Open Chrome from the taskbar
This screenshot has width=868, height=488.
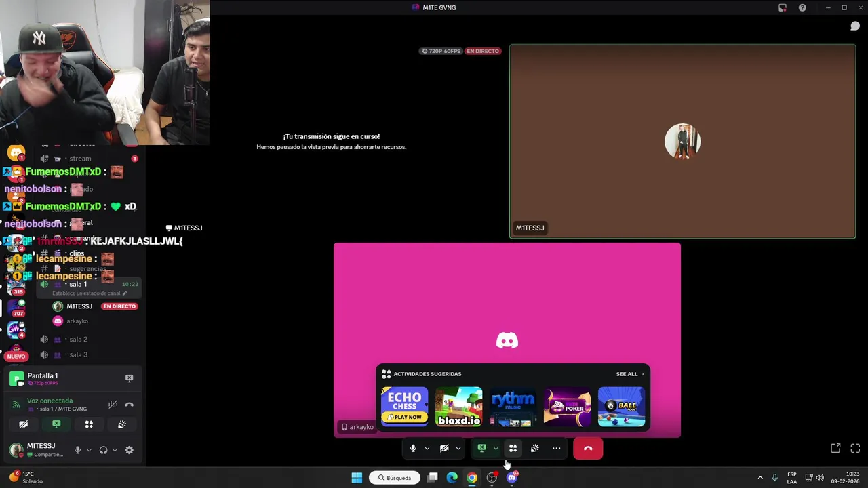point(472,478)
